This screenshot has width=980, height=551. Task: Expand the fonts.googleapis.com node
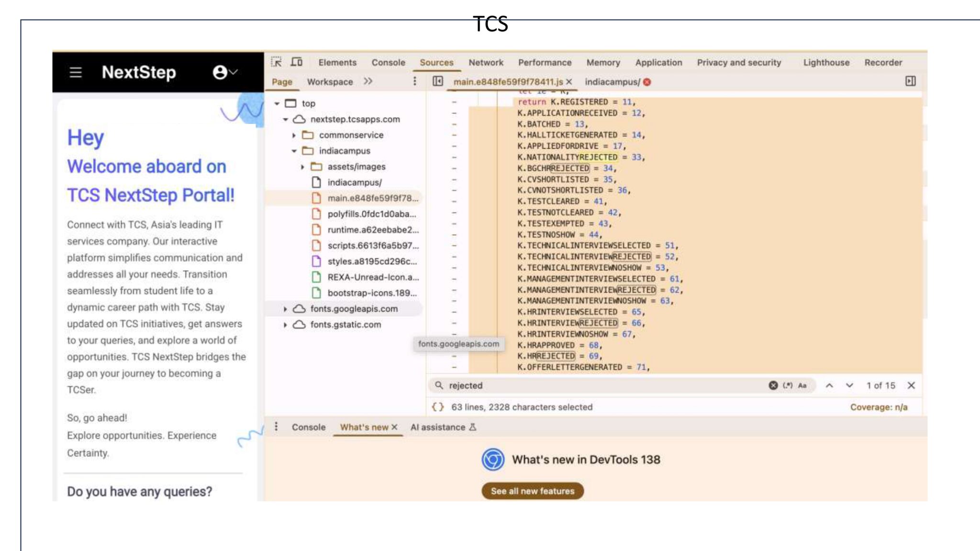(x=285, y=309)
